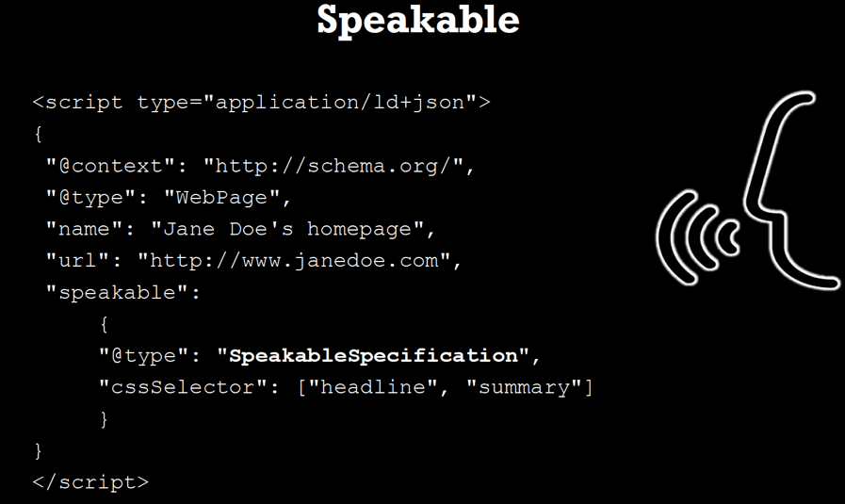
Task: Select the "@context" key
Action: (x=111, y=166)
